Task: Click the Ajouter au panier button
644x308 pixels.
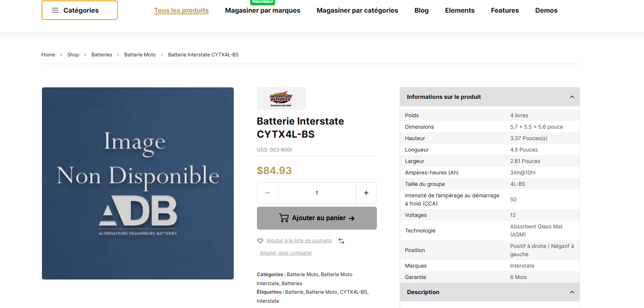Action: coord(317,218)
